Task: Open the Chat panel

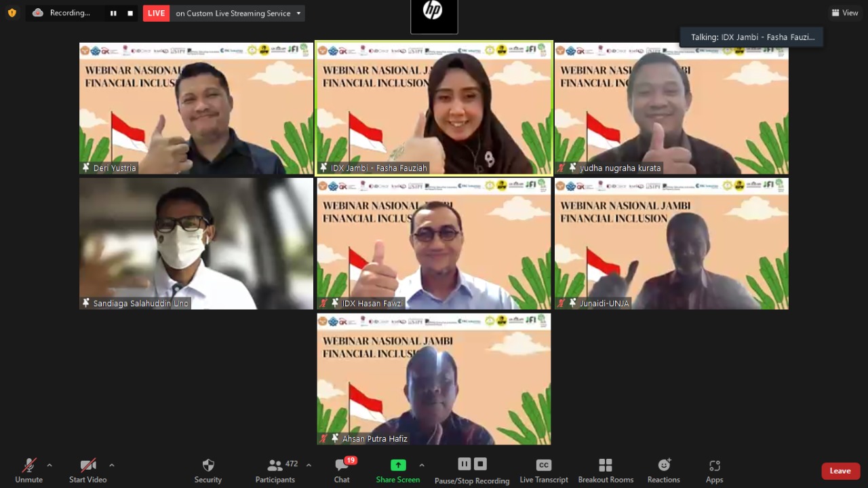Action: click(342, 470)
